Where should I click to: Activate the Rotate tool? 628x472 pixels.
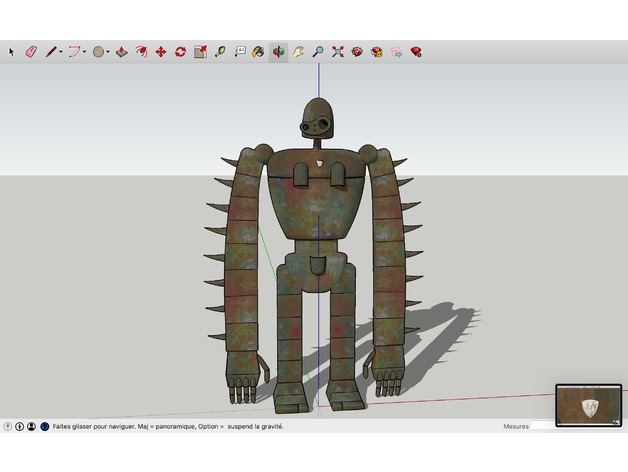(180, 52)
